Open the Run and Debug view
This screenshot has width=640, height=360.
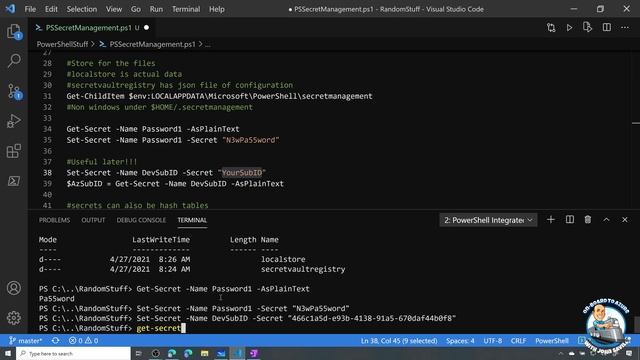coord(14,121)
